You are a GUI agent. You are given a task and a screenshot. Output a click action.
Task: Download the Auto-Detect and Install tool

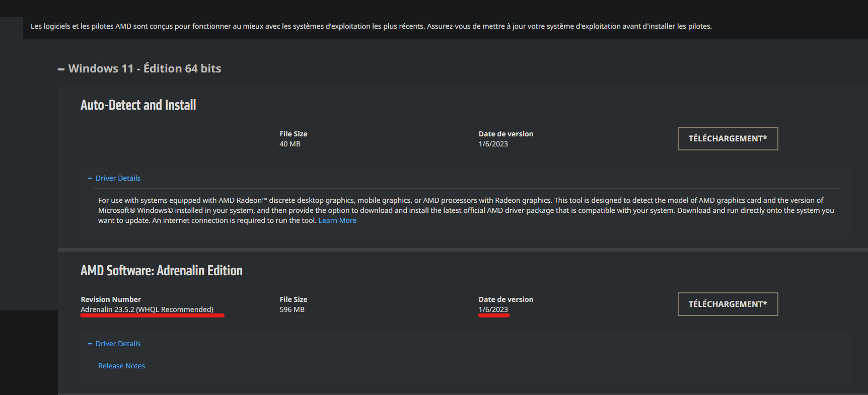(x=728, y=138)
